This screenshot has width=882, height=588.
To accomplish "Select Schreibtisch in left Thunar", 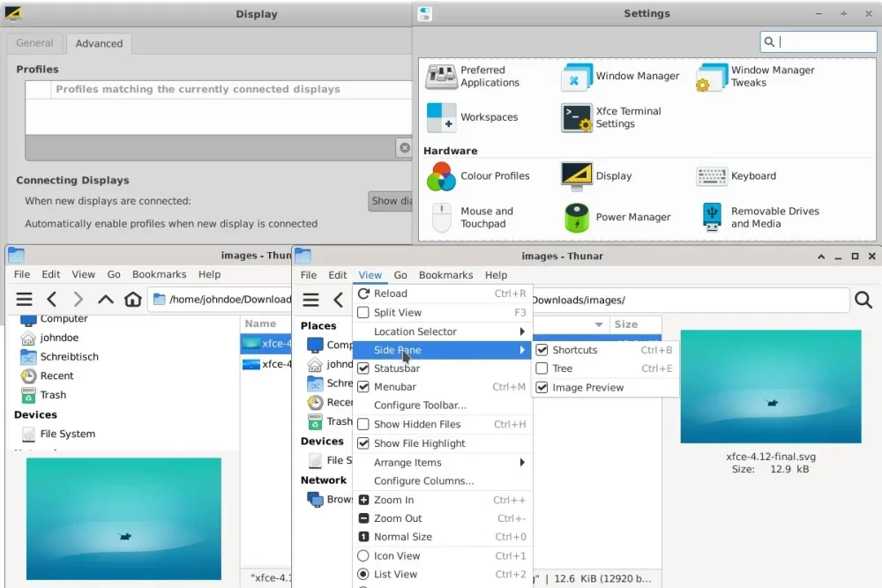I will coord(59,357).
